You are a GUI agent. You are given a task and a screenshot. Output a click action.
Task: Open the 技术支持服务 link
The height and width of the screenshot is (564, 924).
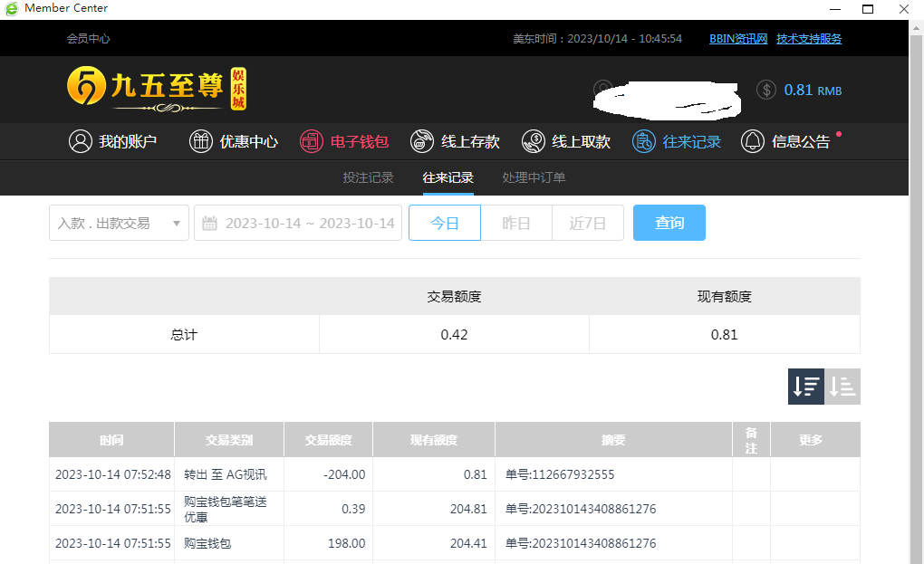tap(809, 39)
